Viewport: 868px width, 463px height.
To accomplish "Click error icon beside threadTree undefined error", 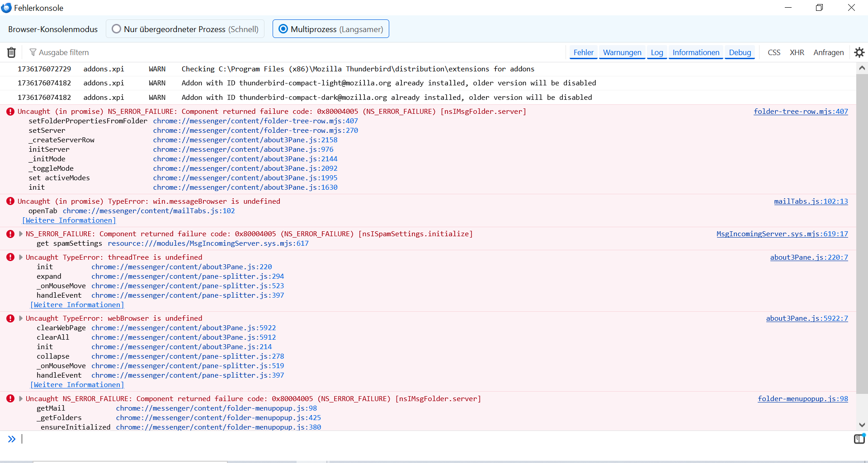I will 10,257.
